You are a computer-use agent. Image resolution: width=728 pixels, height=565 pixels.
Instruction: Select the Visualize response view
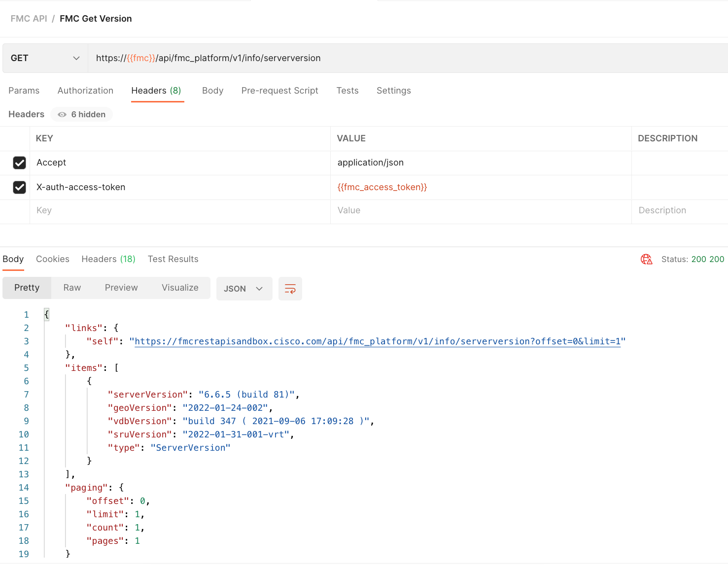pos(180,288)
